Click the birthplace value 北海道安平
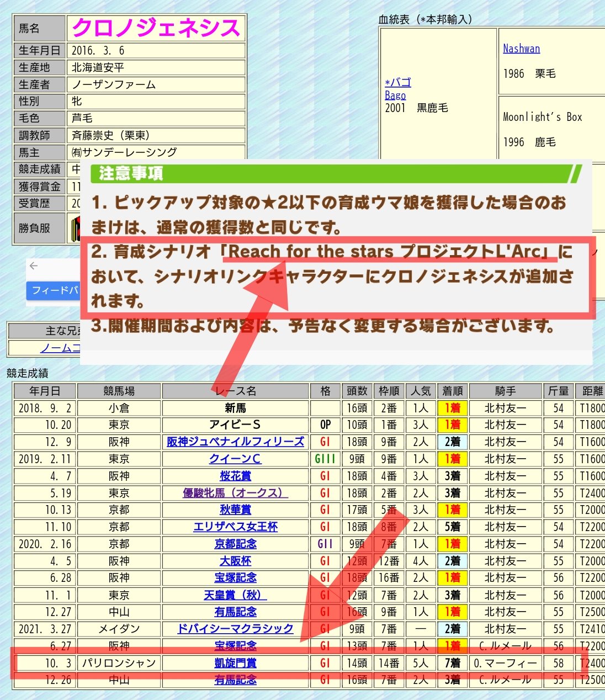 click(98, 67)
